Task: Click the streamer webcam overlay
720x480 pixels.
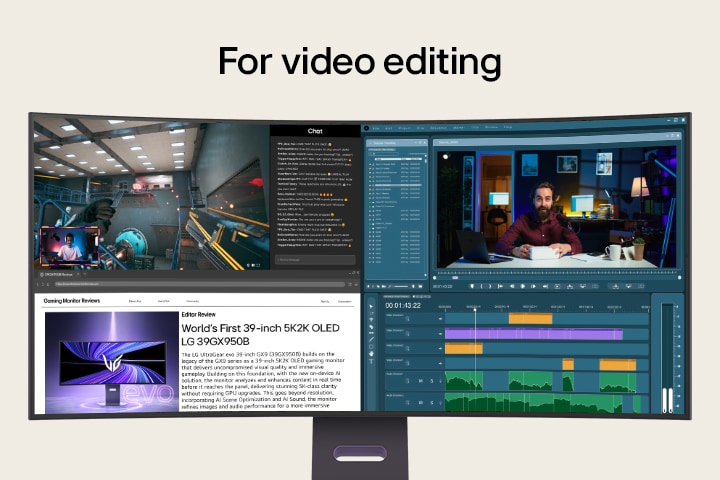Action: (x=70, y=246)
